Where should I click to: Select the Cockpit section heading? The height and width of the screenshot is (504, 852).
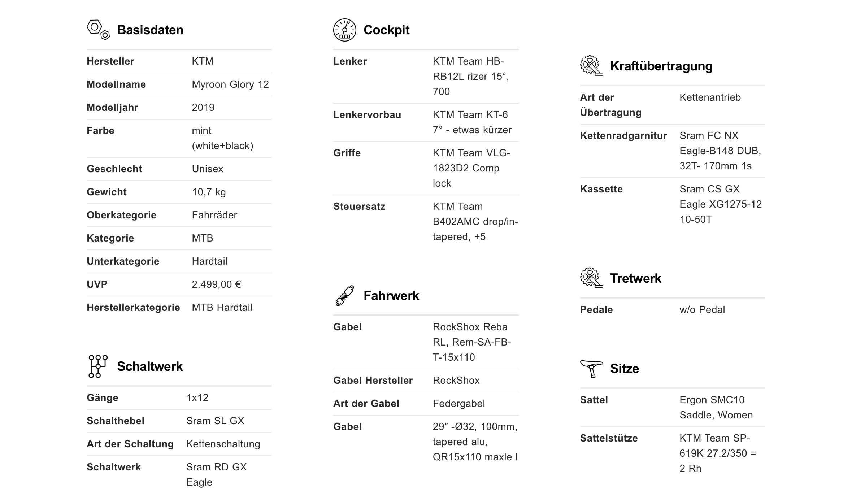point(386,30)
